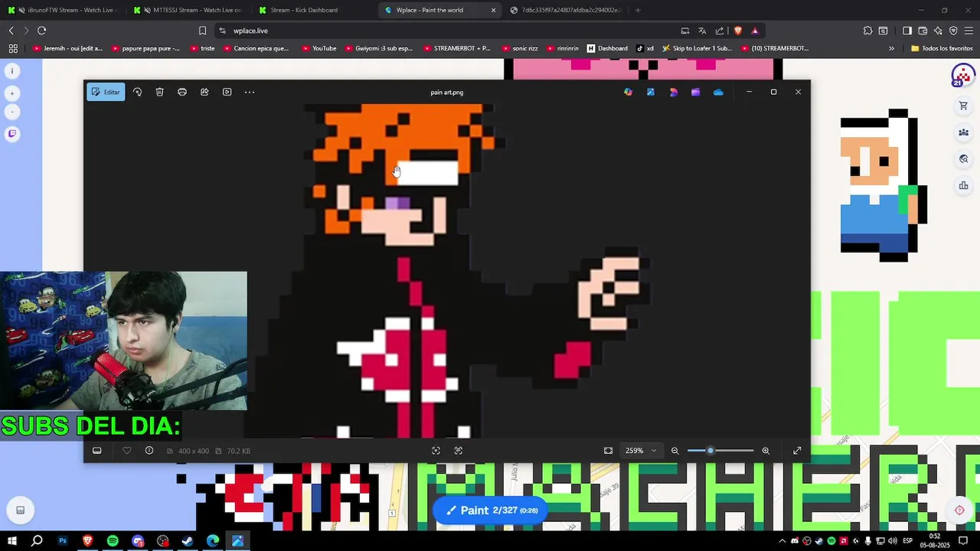Open Spotify from the taskbar

[113, 541]
